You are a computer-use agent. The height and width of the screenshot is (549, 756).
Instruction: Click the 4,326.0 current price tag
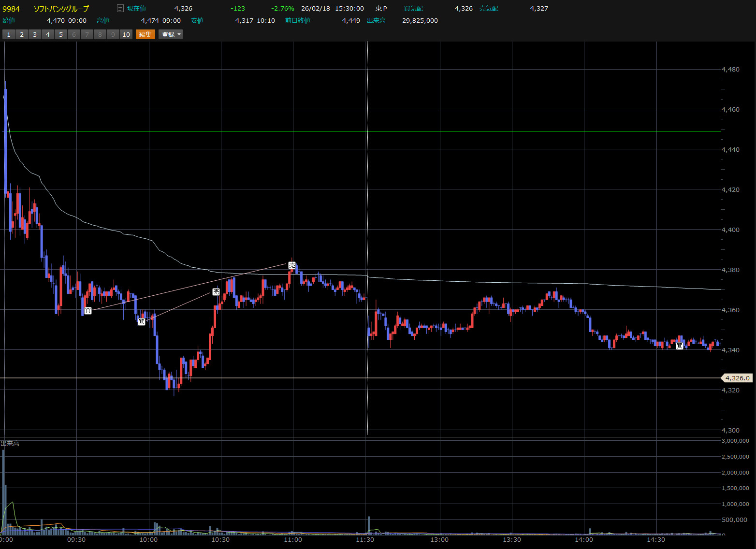click(x=737, y=378)
